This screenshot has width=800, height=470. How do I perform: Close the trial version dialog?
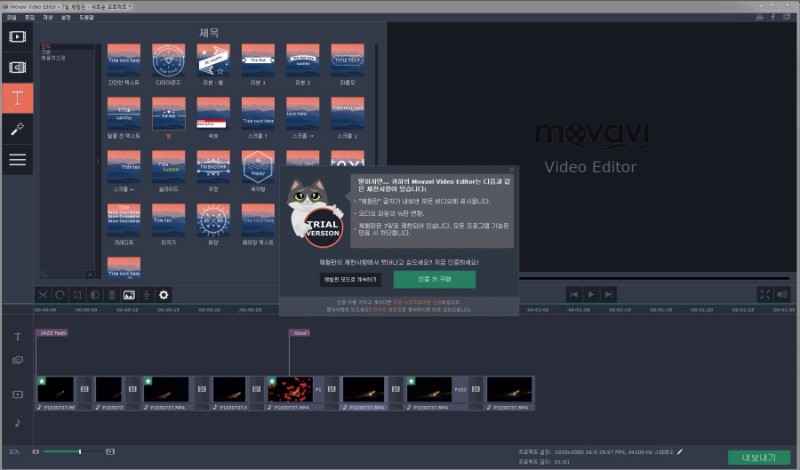pyautogui.click(x=512, y=170)
